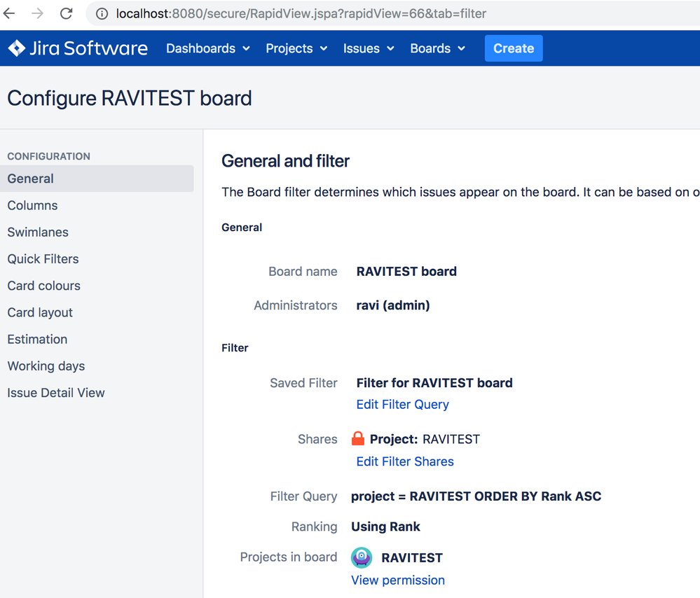Image resolution: width=700 pixels, height=598 pixels.
Task: Open Working days settings
Action: (46, 366)
